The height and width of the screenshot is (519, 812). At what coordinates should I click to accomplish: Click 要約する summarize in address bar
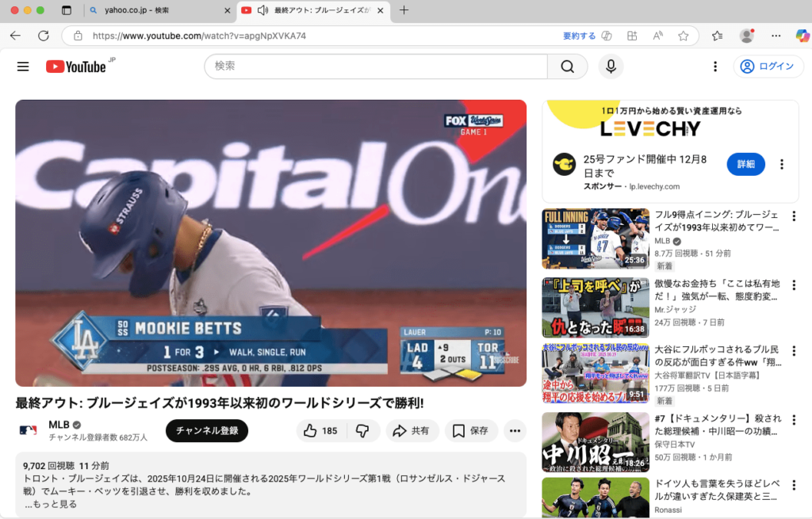(x=579, y=36)
